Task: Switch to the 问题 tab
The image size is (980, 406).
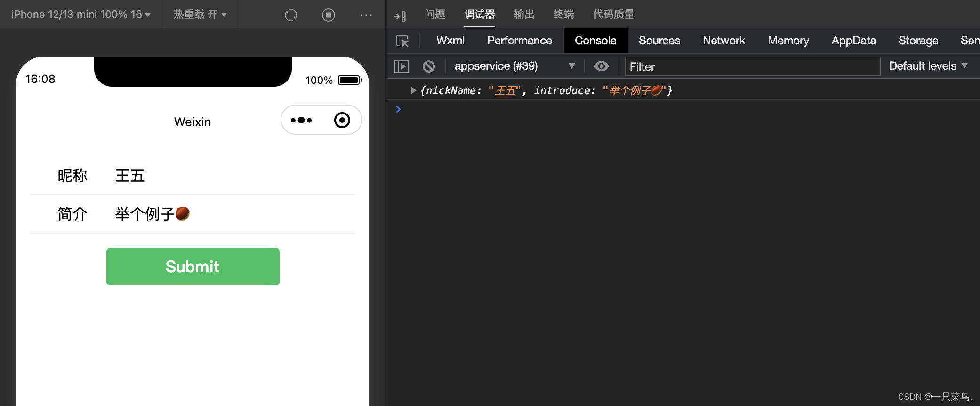Action: 435,15
